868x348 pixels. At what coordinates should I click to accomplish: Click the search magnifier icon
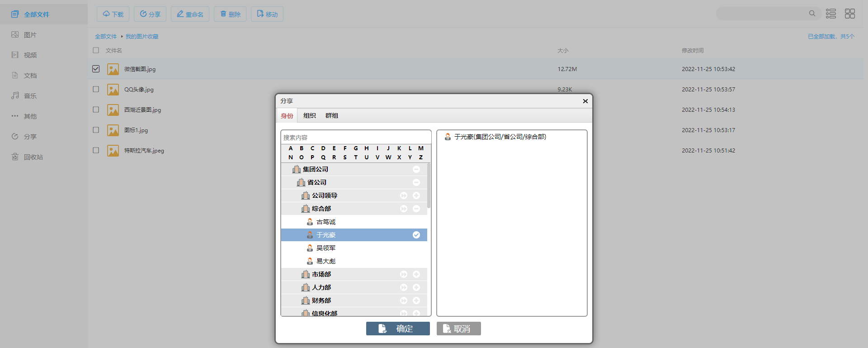[x=812, y=14]
